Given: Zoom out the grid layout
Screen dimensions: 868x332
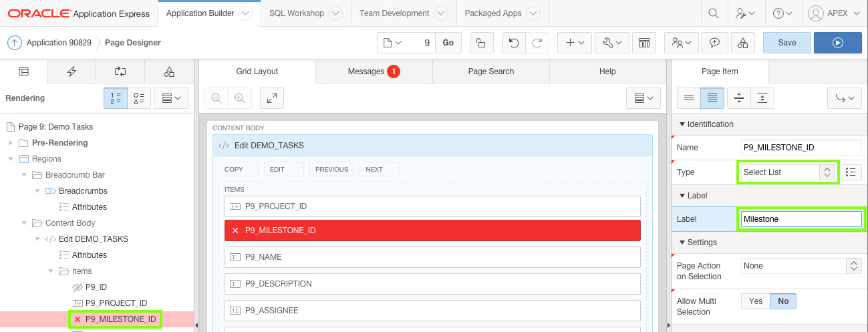Looking at the screenshot, I should [x=216, y=98].
